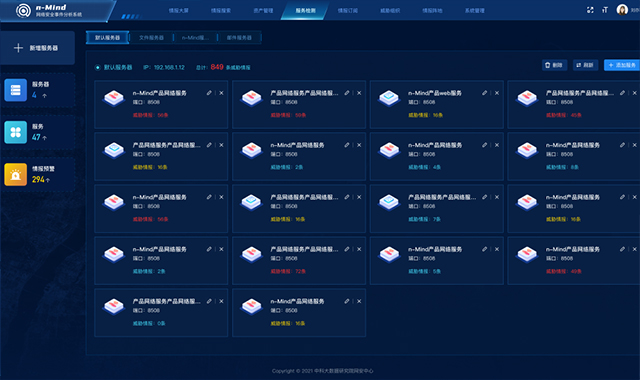Click the blue 添加服务 button
Viewport: 640px width, 380px height.
coord(622,65)
